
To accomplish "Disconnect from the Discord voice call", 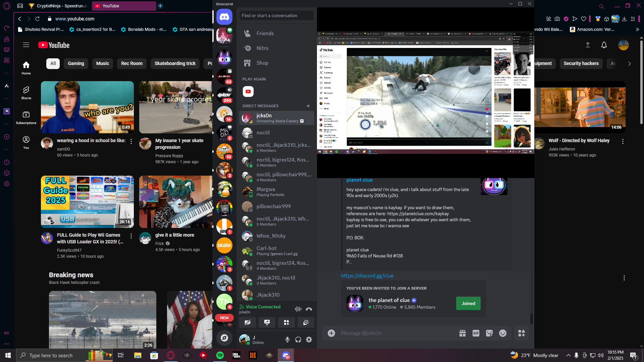I will tap(309, 309).
